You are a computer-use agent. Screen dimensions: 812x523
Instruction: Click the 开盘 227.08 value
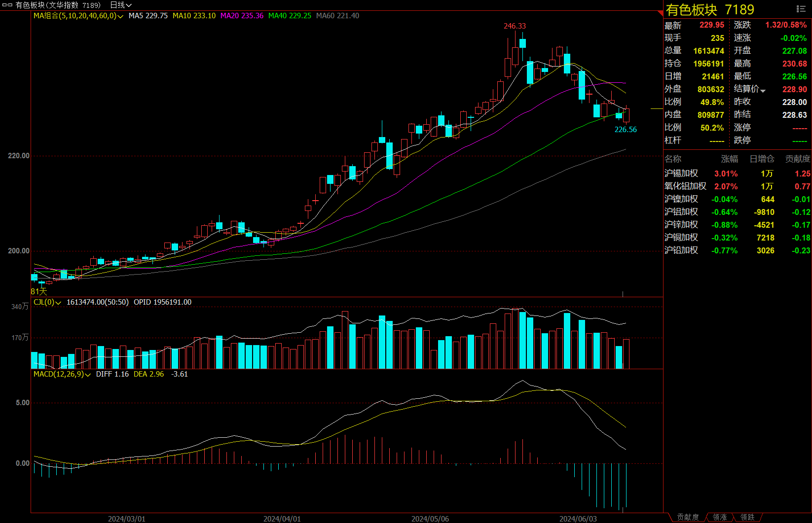[795, 51]
